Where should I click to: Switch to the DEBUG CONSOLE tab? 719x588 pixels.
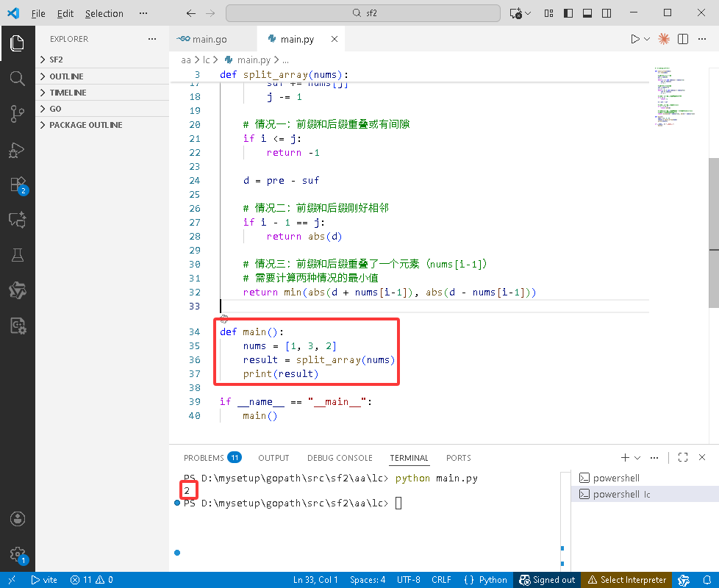[x=340, y=457]
